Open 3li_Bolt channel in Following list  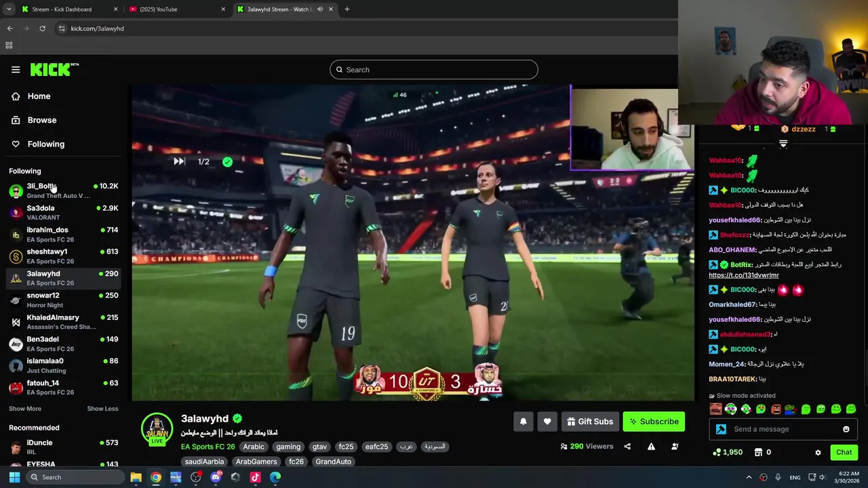[x=64, y=190]
